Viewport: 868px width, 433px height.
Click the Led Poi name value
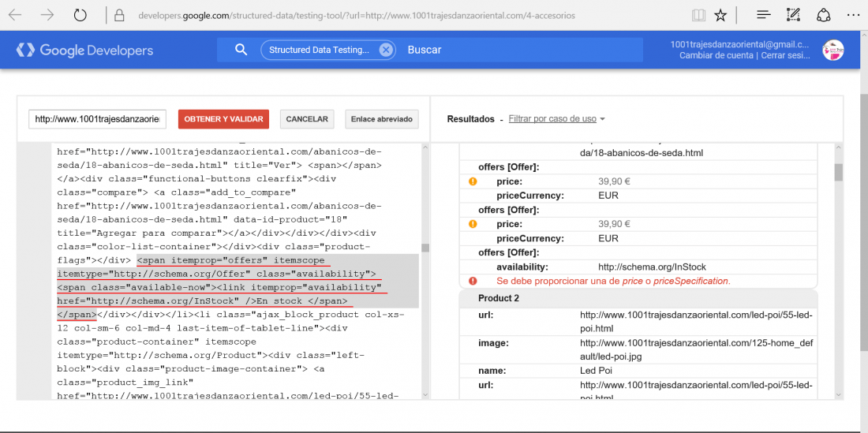597,370
